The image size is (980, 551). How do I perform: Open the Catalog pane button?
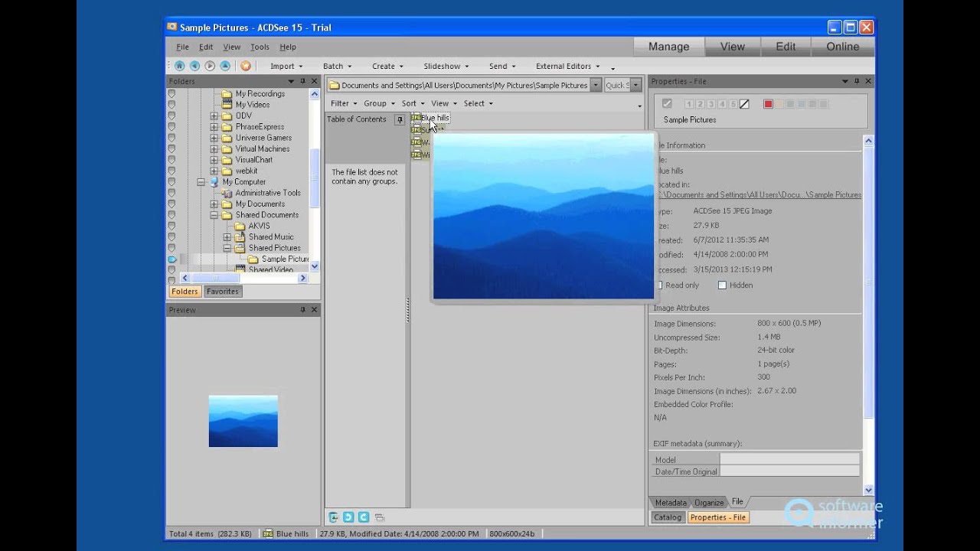coord(668,518)
